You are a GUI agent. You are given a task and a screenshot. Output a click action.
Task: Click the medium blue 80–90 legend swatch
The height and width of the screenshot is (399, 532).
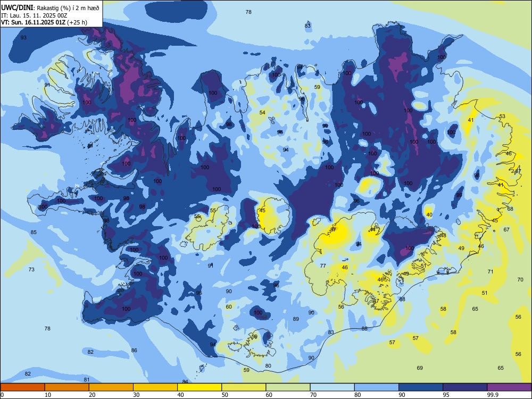pyautogui.click(x=377, y=387)
